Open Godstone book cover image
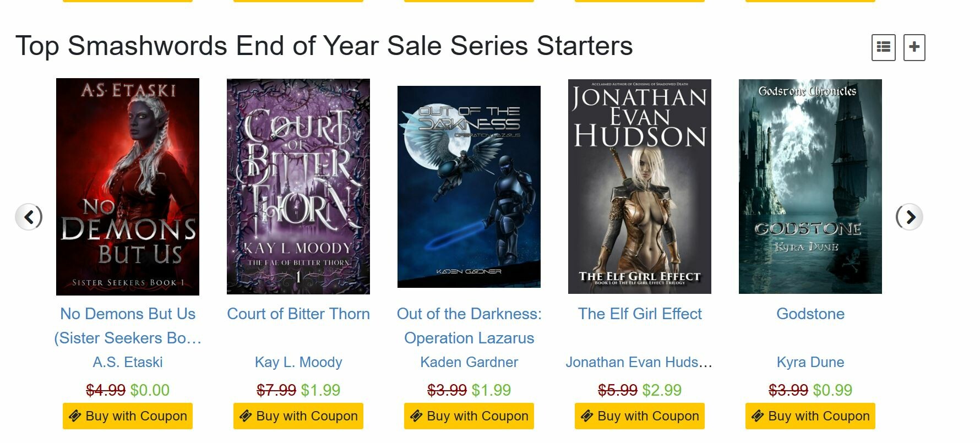Image resolution: width=980 pixels, height=443 pixels. 810,187
